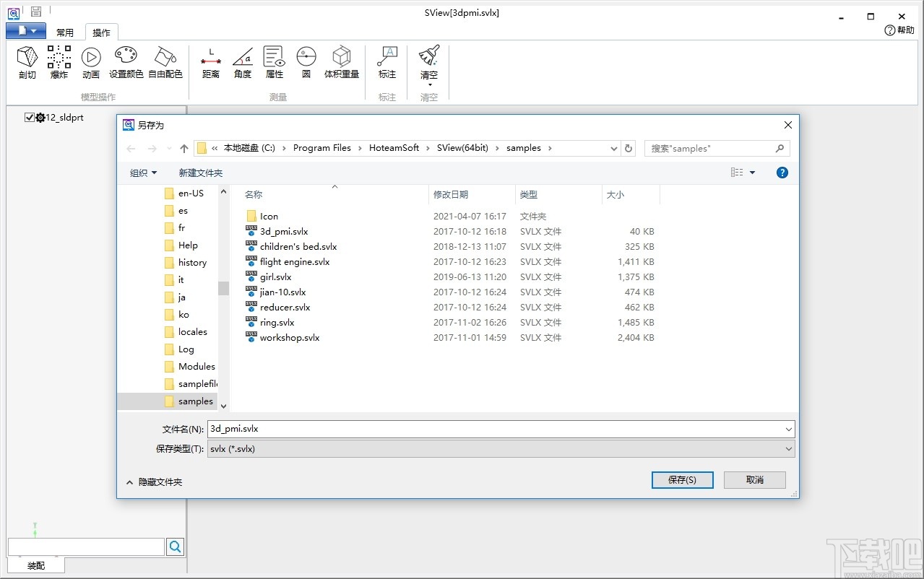
Task: Select the 剖切 section tool
Action: click(x=27, y=62)
